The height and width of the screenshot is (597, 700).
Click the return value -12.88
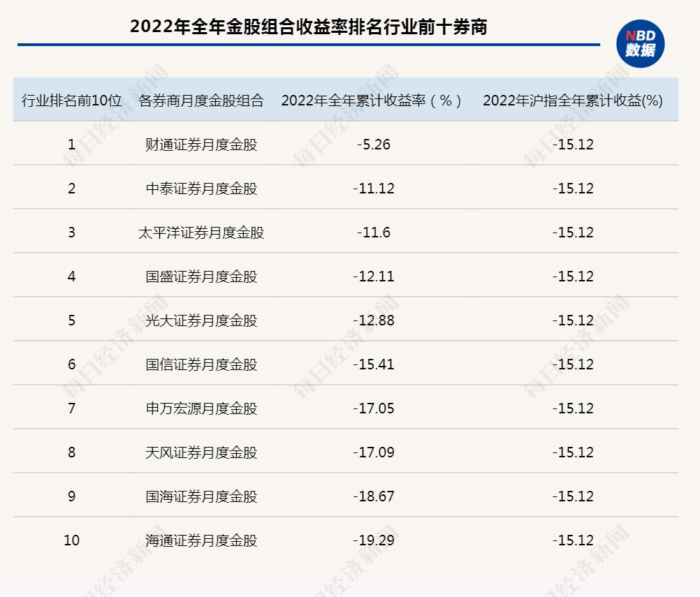[374, 320]
